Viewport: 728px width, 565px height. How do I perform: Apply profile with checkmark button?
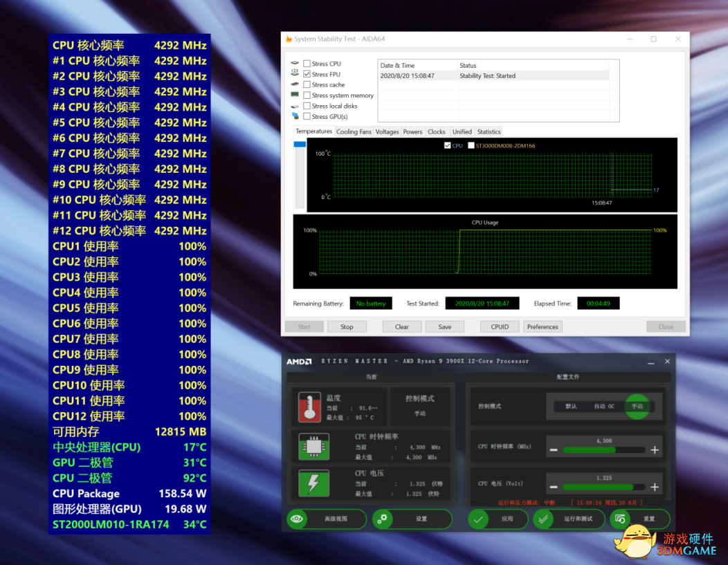(x=498, y=519)
